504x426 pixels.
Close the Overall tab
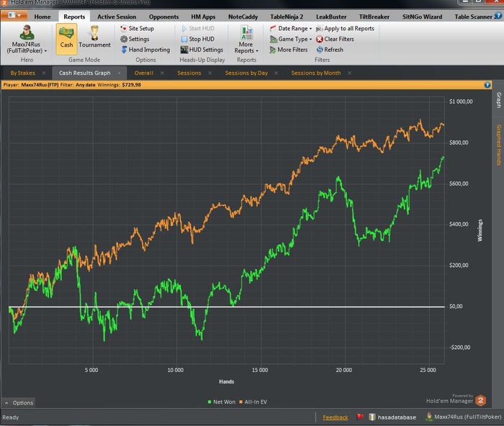pyautogui.click(x=162, y=73)
